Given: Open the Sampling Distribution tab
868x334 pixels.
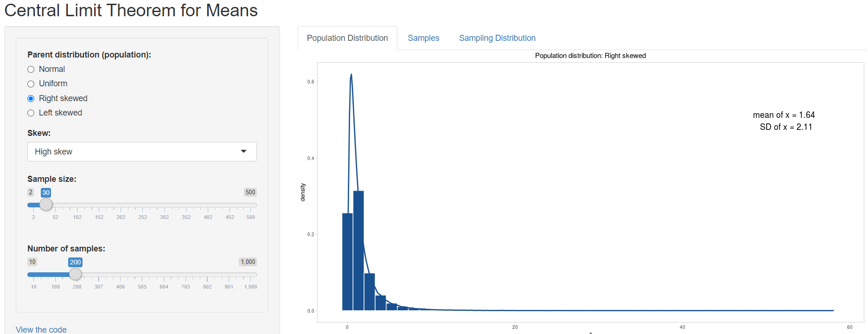Looking at the screenshot, I should coord(497,38).
